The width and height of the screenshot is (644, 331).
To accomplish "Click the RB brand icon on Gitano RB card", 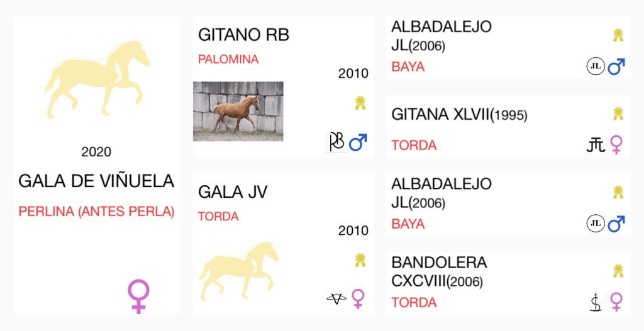I will pyautogui.click(x=336, y=141).
